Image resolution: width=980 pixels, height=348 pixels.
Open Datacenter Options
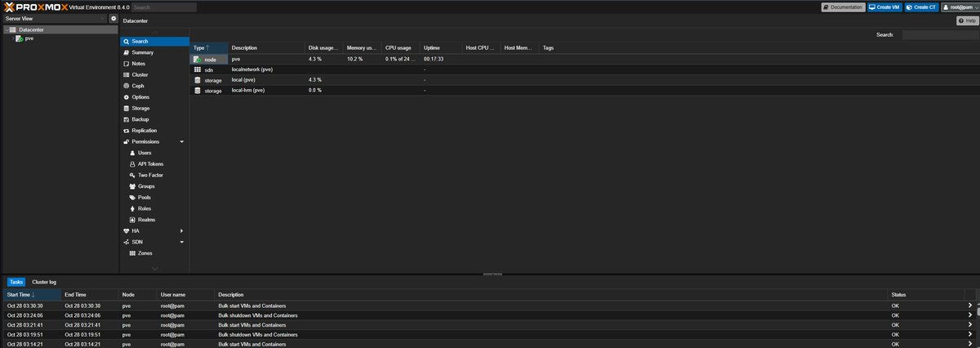point(155,97)
